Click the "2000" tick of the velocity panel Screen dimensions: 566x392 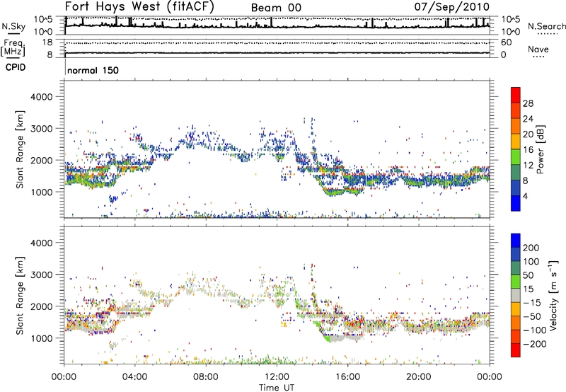coord(41,306)
